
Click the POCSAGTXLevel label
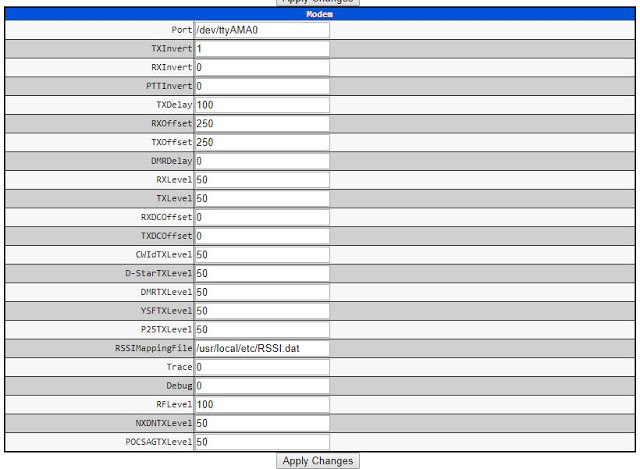point(158,442)
